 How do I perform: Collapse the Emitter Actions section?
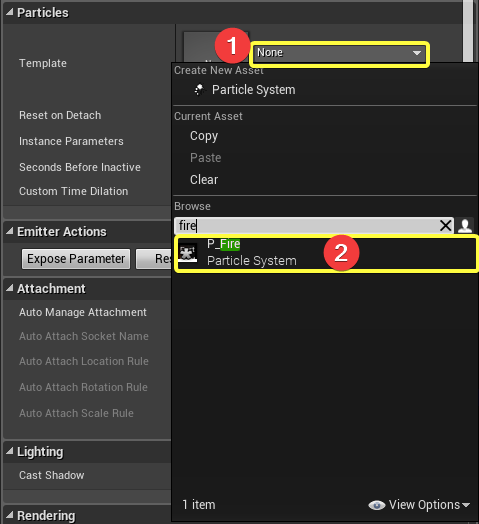(x=10, y=231)
